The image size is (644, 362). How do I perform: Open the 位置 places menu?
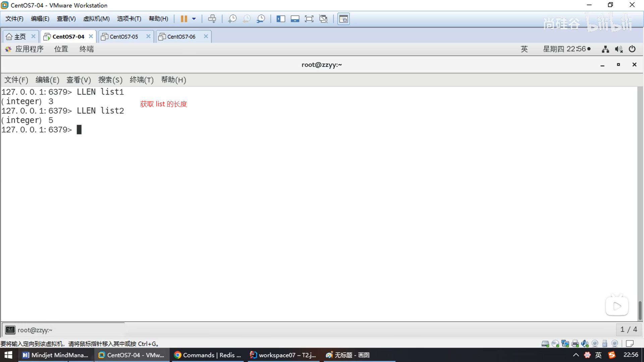tap(61, 49)
